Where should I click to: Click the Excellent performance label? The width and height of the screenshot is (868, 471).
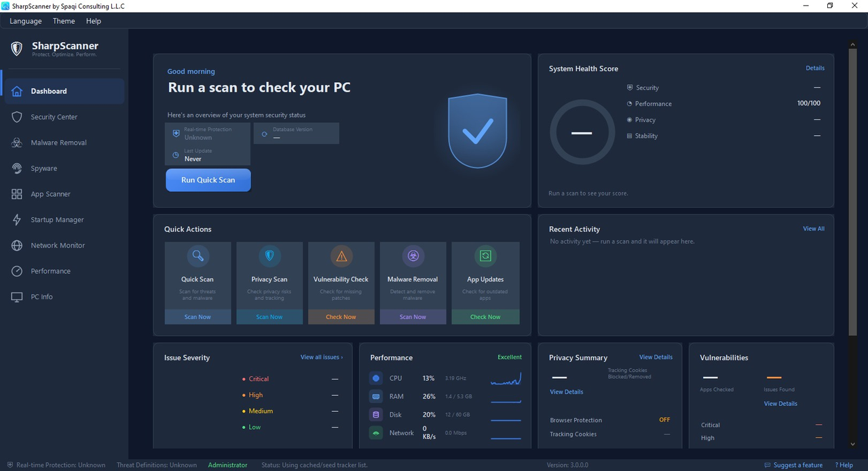510,357
